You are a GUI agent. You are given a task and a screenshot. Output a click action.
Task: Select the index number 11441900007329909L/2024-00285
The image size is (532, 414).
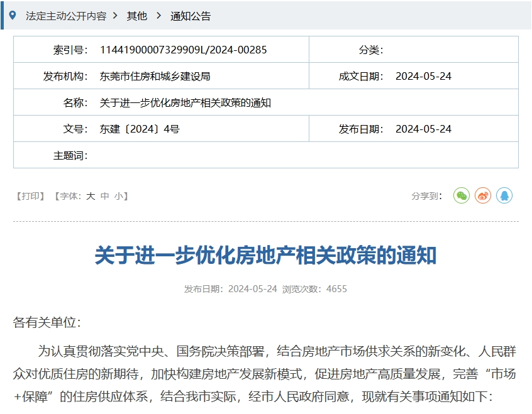(183, 50)
